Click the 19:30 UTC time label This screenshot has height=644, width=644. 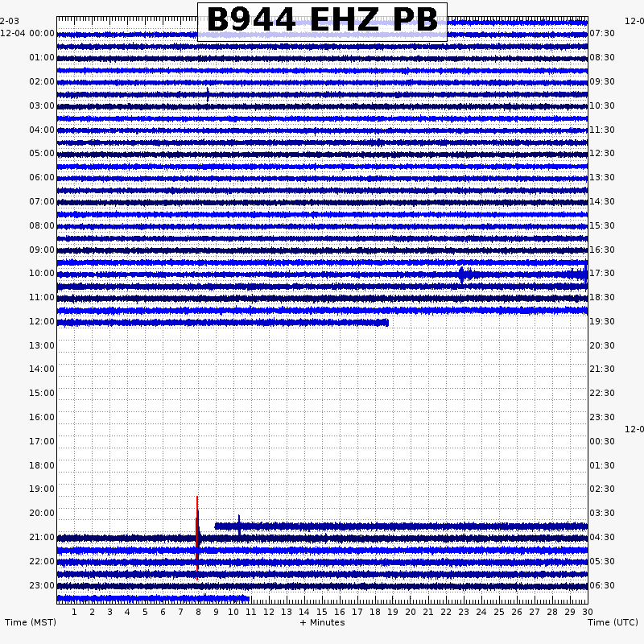pos(602,321)
